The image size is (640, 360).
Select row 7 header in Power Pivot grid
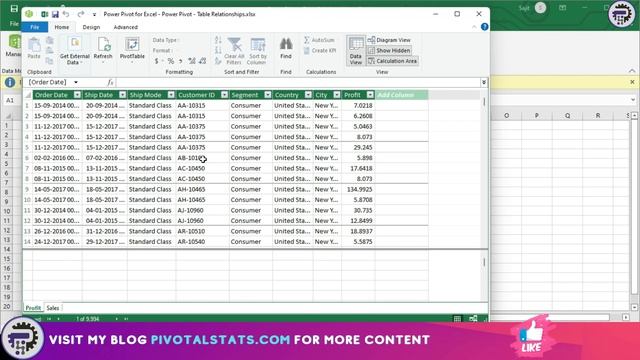(x=27, y=168)
